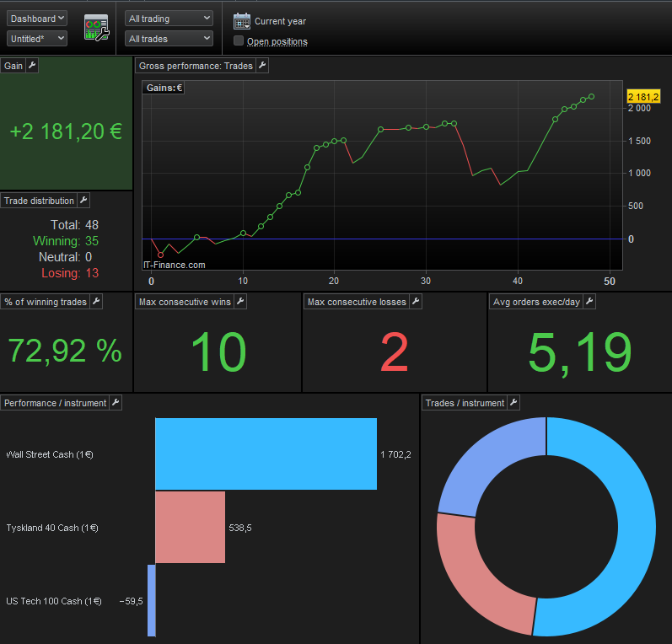Open the All trading dropdown
Viewport: 672px width, 644px height.
point(169,19)
